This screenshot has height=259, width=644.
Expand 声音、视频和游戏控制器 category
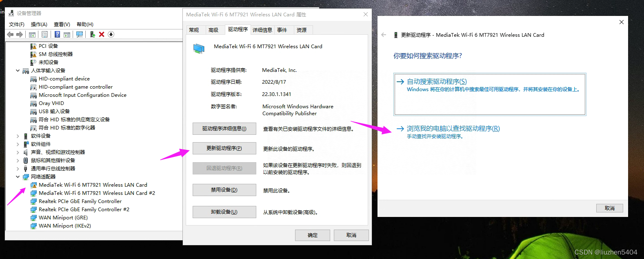pos(18,152)
